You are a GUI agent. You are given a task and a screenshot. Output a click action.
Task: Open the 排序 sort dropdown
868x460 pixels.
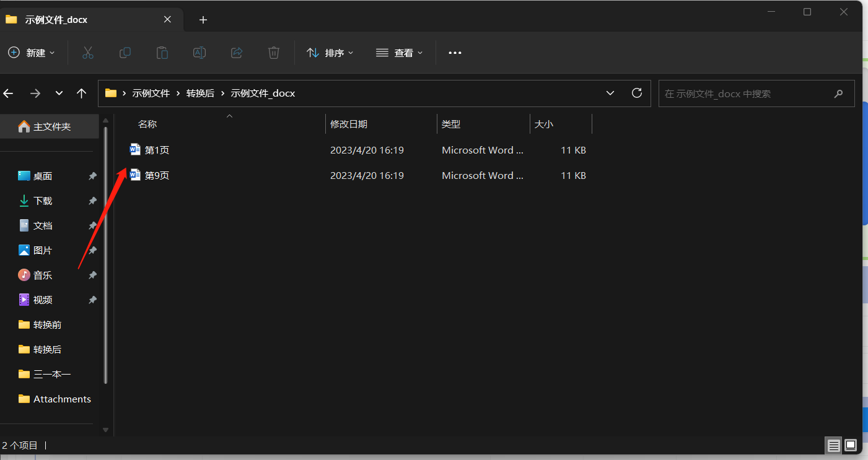click(330, 53)
